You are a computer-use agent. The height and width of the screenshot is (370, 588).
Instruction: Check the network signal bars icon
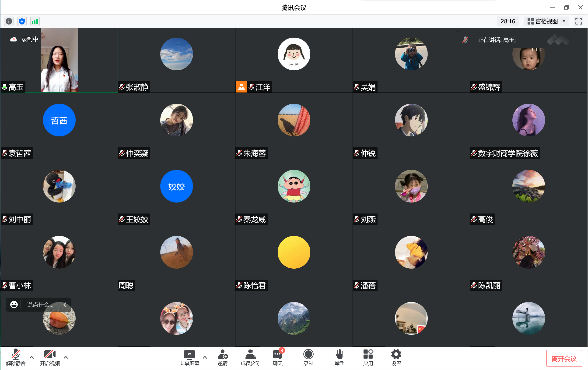point(35,21)
